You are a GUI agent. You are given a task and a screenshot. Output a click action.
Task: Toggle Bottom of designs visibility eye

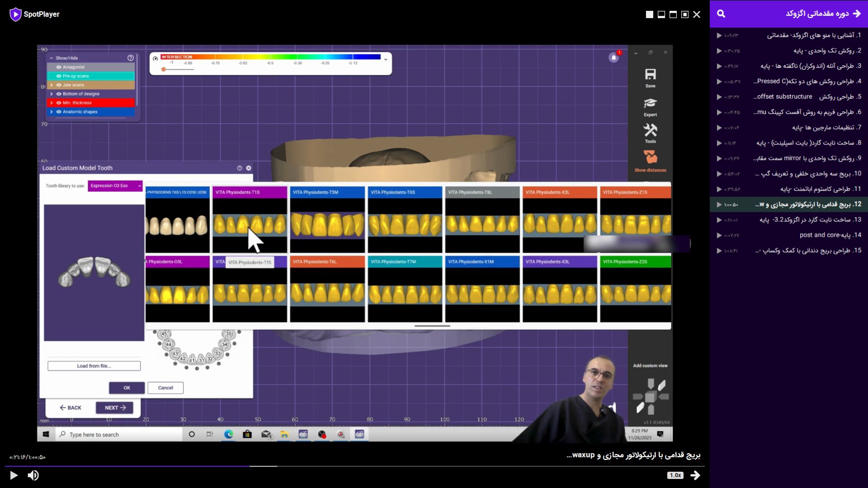[x=59, y=94]
